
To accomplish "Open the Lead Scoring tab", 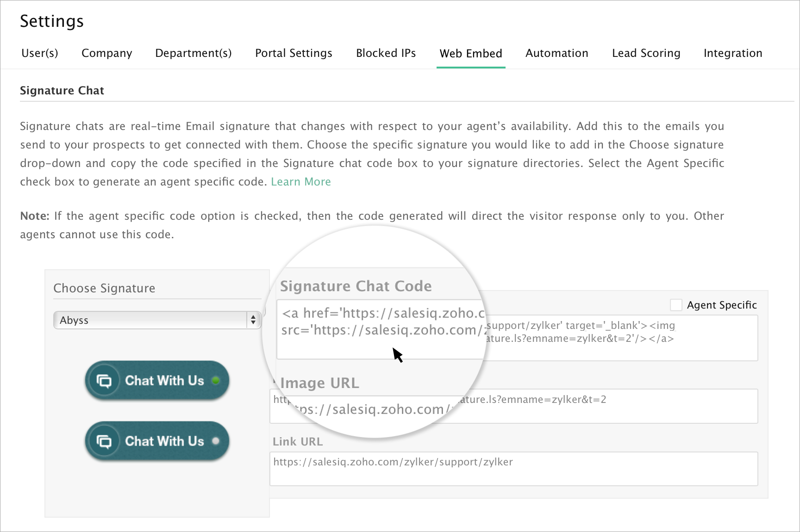I will (646, 53).
